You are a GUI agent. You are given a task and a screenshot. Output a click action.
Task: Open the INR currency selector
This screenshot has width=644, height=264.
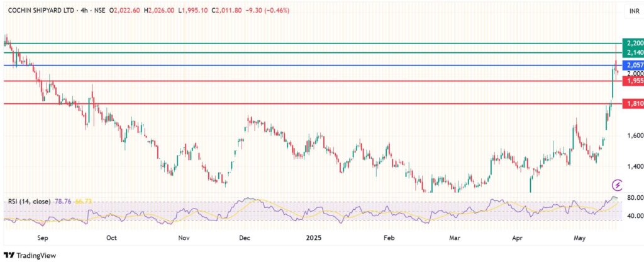pos(633,11)
